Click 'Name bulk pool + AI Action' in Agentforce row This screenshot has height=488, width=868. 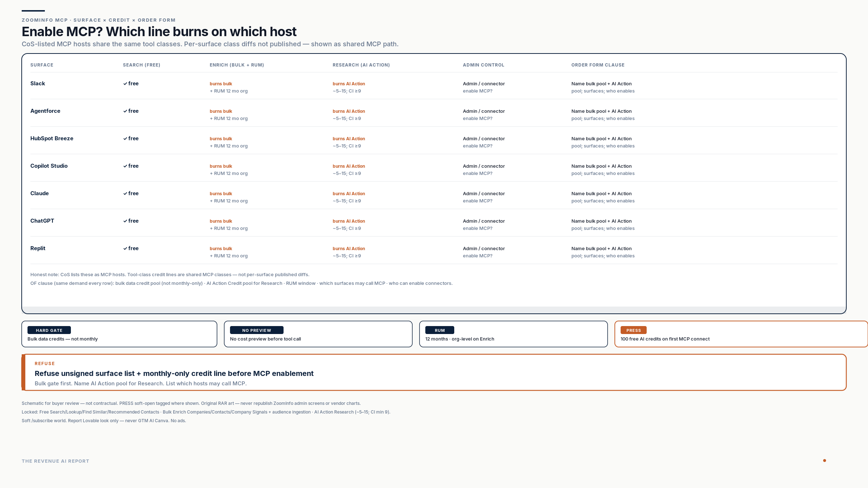[601, 111]
